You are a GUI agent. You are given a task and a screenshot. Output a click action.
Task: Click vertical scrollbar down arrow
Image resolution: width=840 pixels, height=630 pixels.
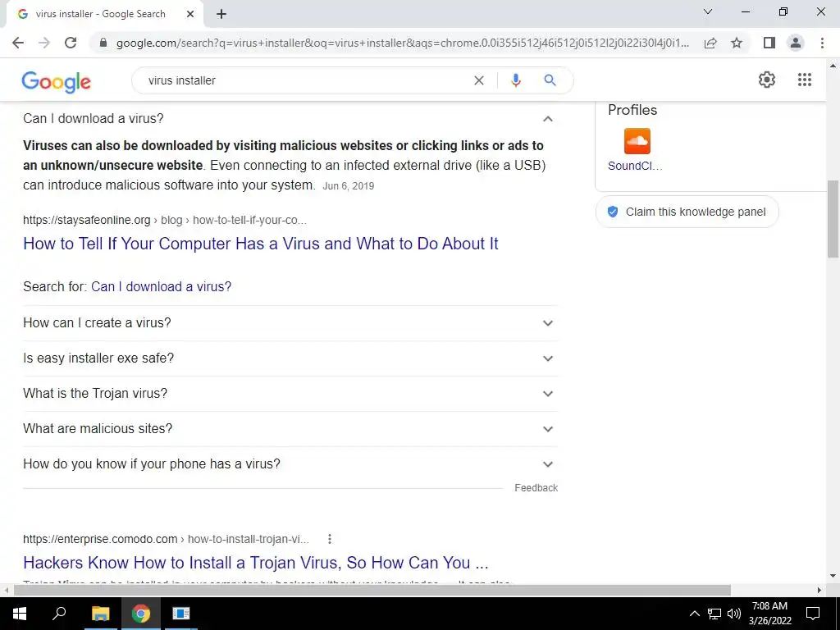point(833,576)
